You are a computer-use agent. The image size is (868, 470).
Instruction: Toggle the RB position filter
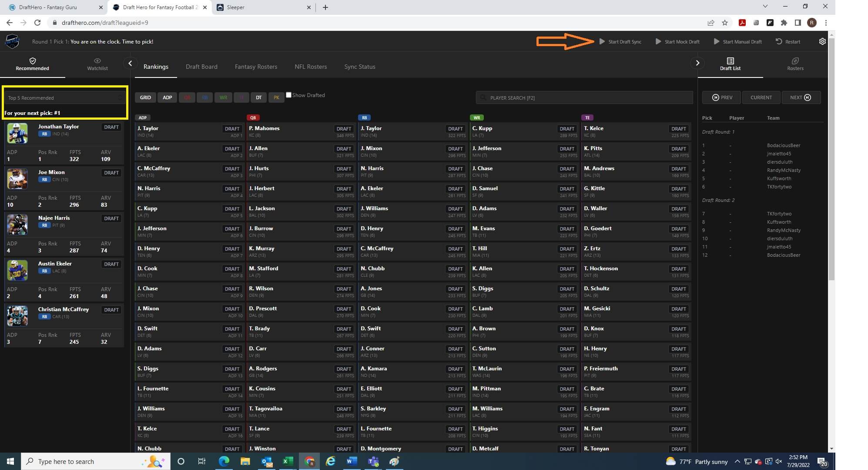(x=204, y=97)
